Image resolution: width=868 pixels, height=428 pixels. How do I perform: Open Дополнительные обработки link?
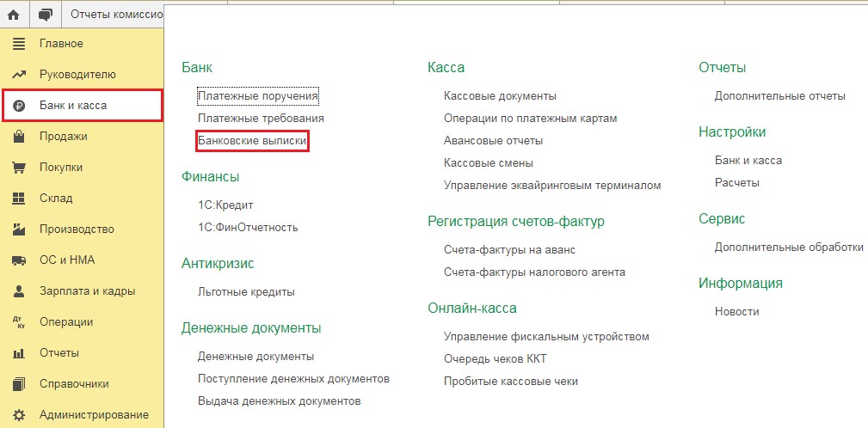tap(789, 248)
